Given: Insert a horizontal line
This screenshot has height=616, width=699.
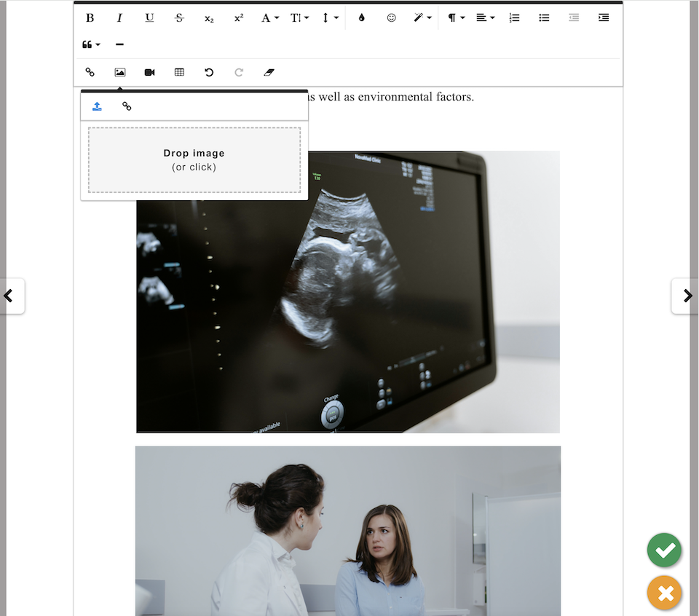Looking at the screenshot, I should click(119, 44).
